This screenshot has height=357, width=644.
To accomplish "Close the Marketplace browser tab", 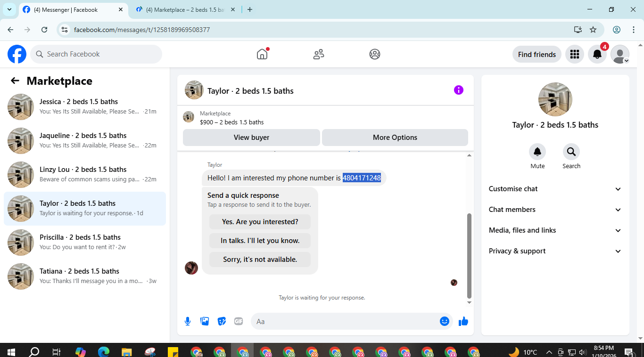I will coord(233,9).
